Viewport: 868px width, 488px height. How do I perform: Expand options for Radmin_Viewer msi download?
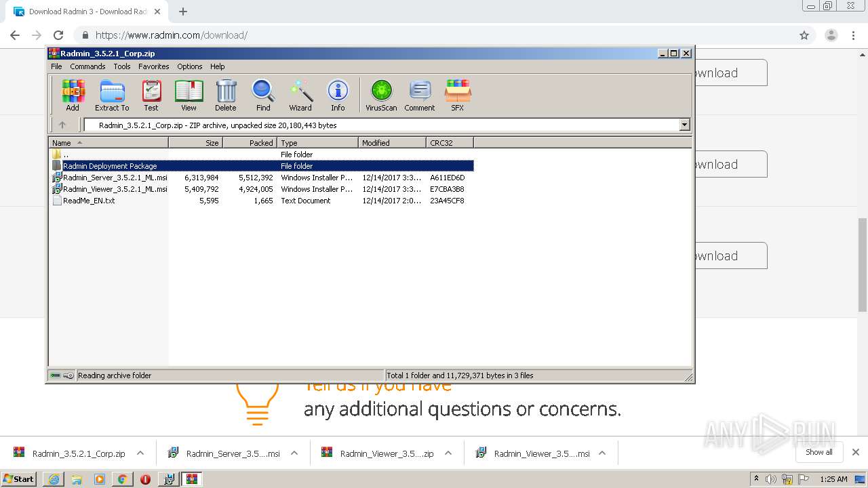[602, 453]
